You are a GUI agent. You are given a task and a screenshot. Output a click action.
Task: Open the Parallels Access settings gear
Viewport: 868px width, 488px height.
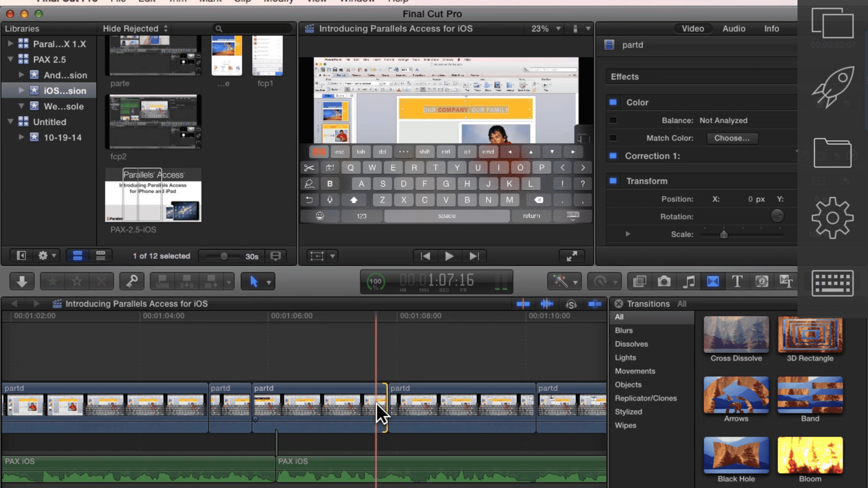click(832, 218)
